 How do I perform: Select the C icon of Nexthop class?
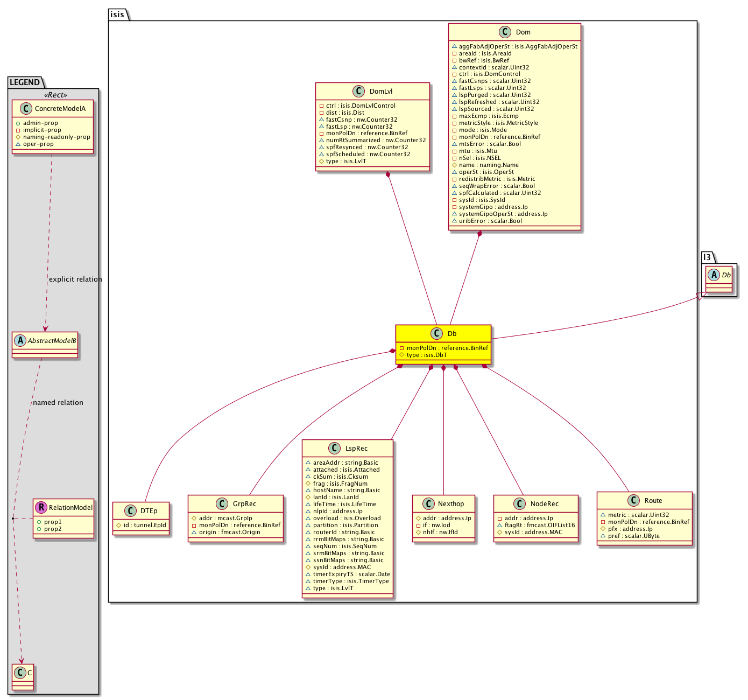(x=428, y=504)
